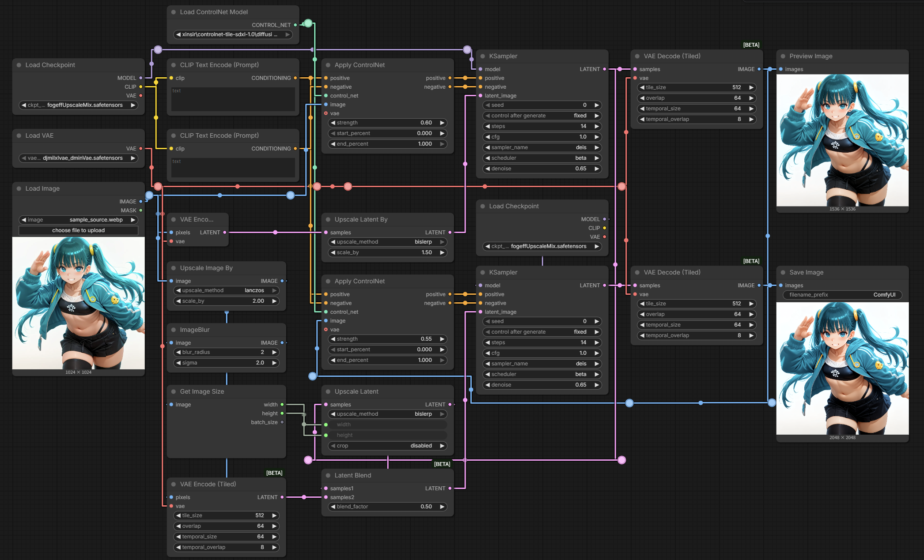Image resolution: width=924 pixels, height=560 pixels.
Task: Click the 1536 × 1536 preview image
Action: click(843, 140)
